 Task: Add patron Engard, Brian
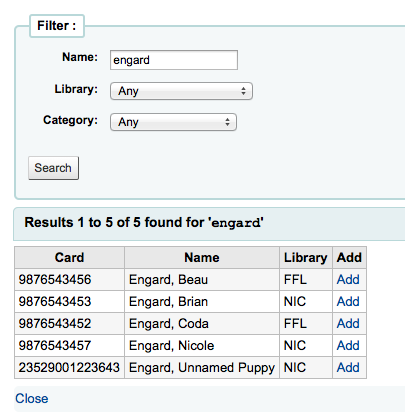(348, 302)
